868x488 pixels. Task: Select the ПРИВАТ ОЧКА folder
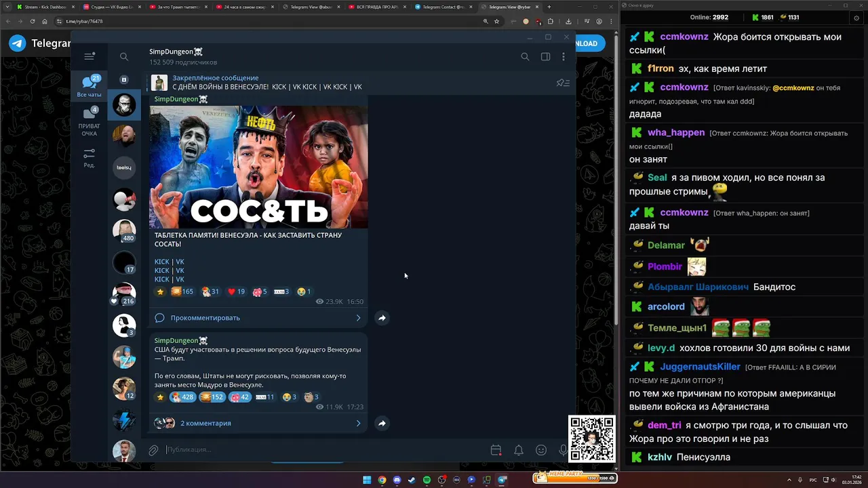click(89, 121)
